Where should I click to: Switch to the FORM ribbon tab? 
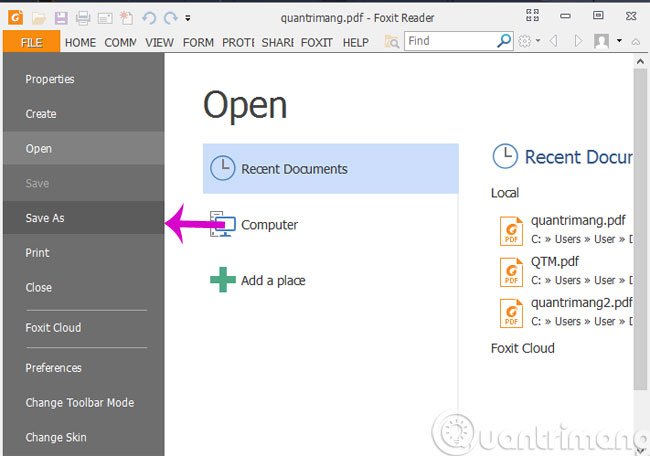pos(198,42)
